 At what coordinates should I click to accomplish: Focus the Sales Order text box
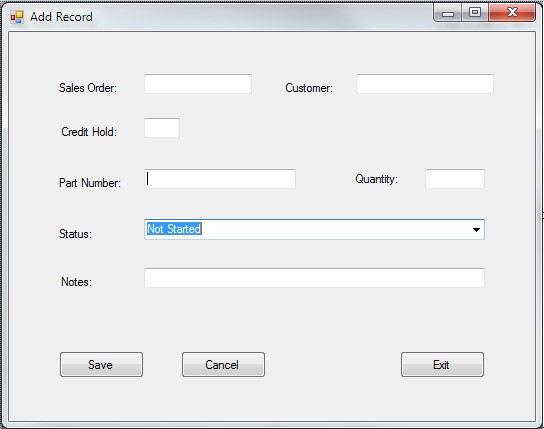198,84
